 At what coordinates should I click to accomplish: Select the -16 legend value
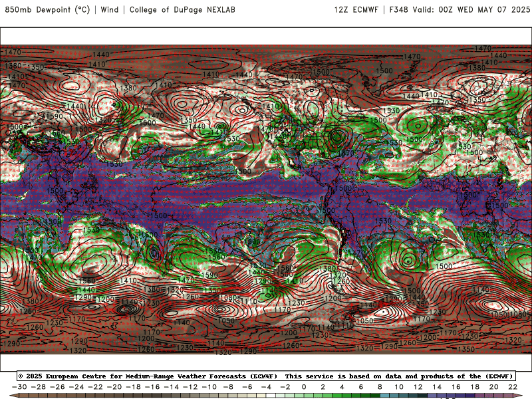click(x=152, y=387)
